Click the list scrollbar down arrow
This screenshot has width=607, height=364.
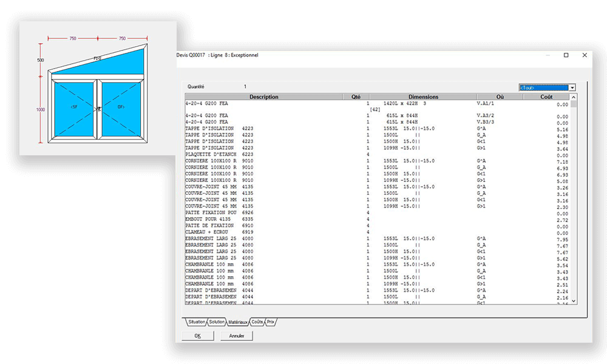pyautogui.click(x=574, y=302)
